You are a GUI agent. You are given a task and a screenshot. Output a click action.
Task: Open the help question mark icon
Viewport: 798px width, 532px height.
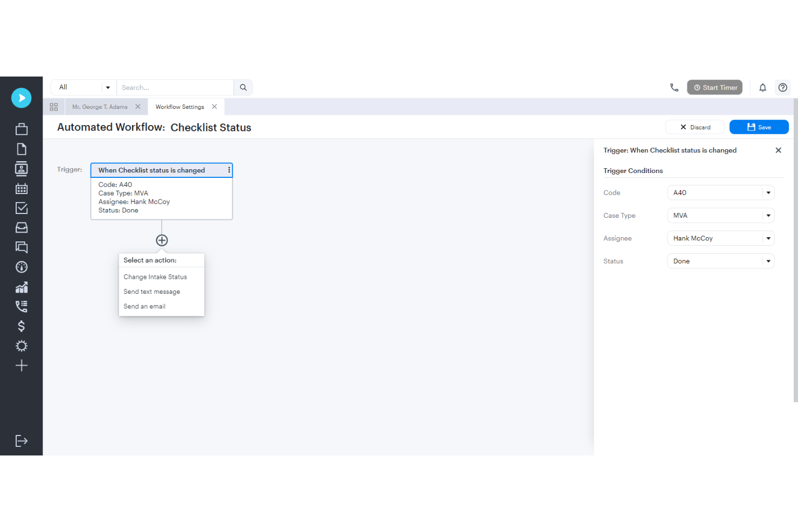[783, 87]
